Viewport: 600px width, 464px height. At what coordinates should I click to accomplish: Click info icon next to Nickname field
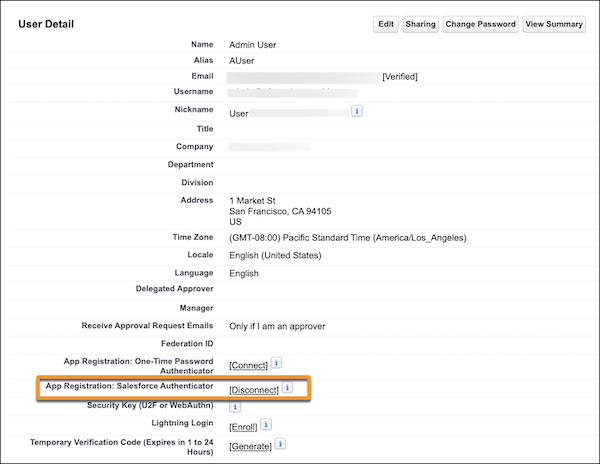[357, 111]
